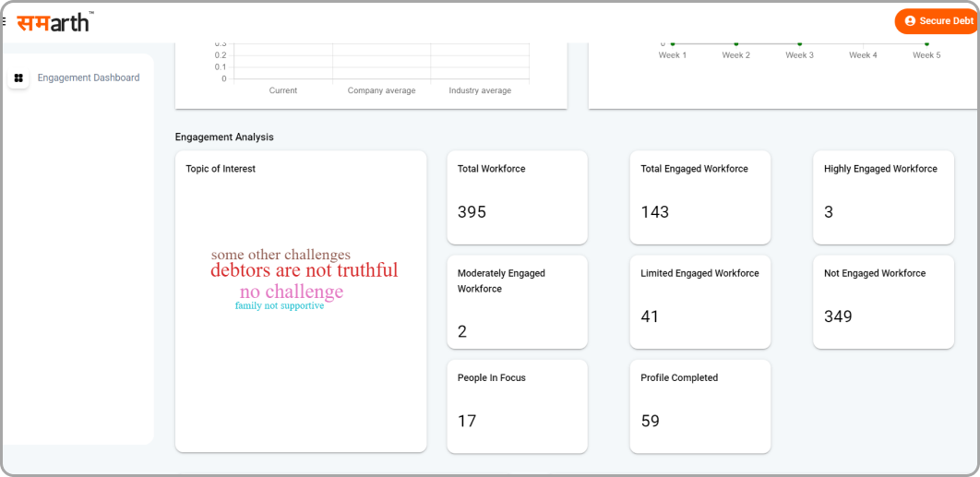Click the People In Focus card
The image size is (980, 477).
517,406
